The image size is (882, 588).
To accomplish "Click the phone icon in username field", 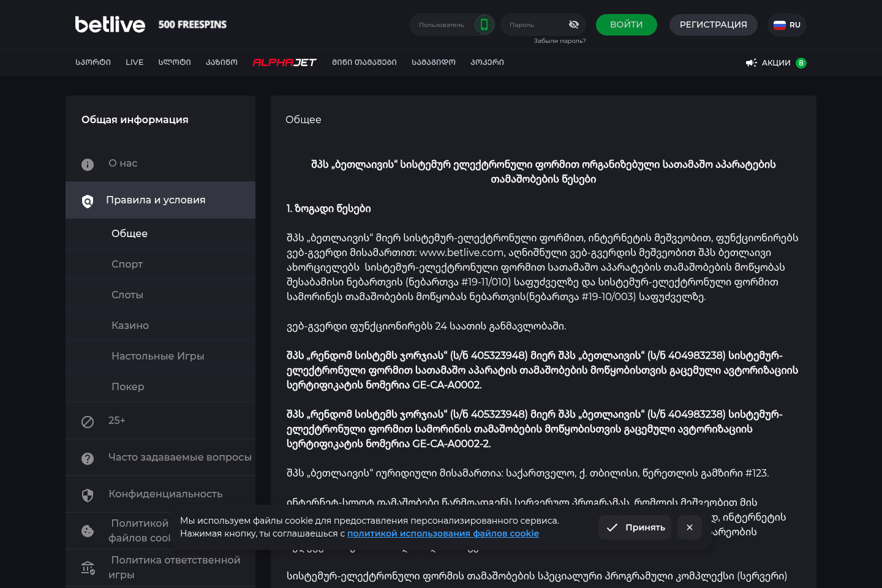I will tap(484, 24).
